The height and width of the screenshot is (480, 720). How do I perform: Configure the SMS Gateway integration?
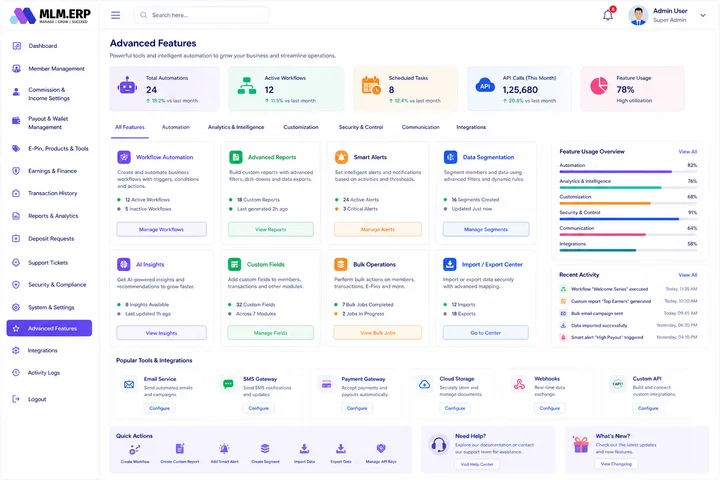pyautogui.click(x=259, y=408)
